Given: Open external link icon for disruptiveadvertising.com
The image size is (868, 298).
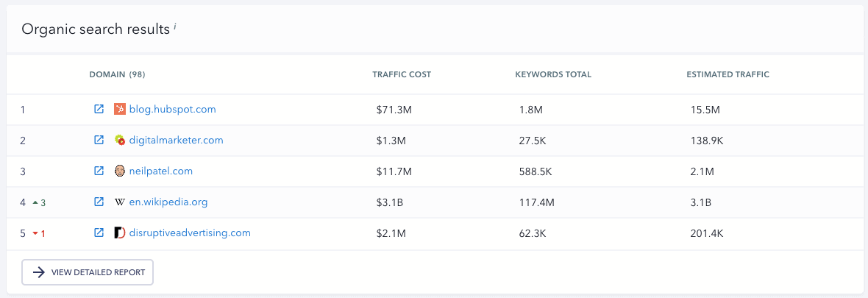Looking at the screenshot, I should 99,233.
